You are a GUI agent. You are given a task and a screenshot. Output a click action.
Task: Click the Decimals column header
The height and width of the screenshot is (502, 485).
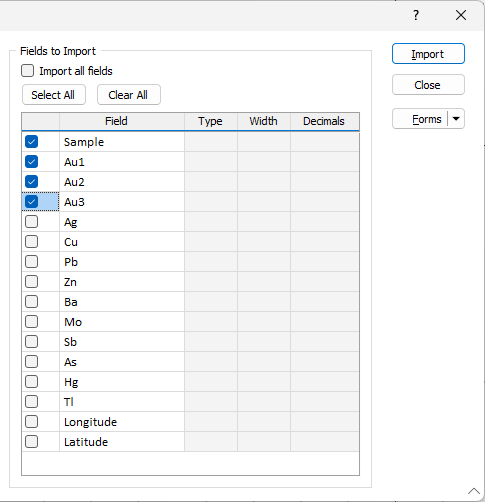[325, 121]
